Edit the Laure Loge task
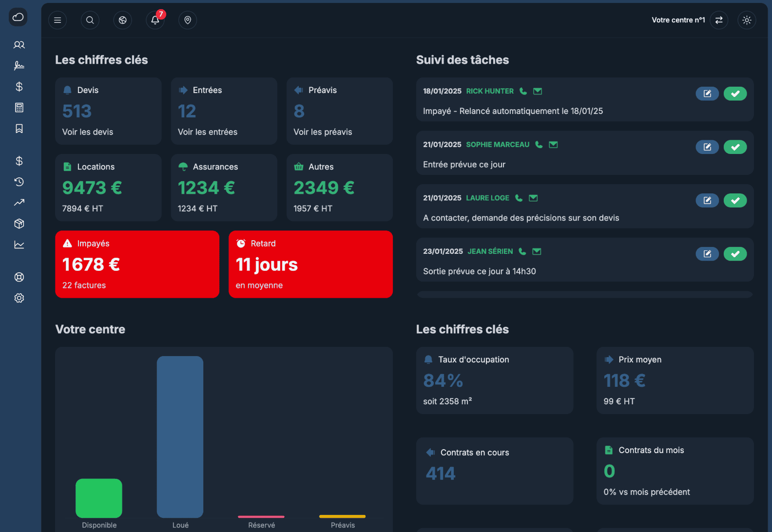The width and height of the screenshot is (772, 532). tap(707, 200)
